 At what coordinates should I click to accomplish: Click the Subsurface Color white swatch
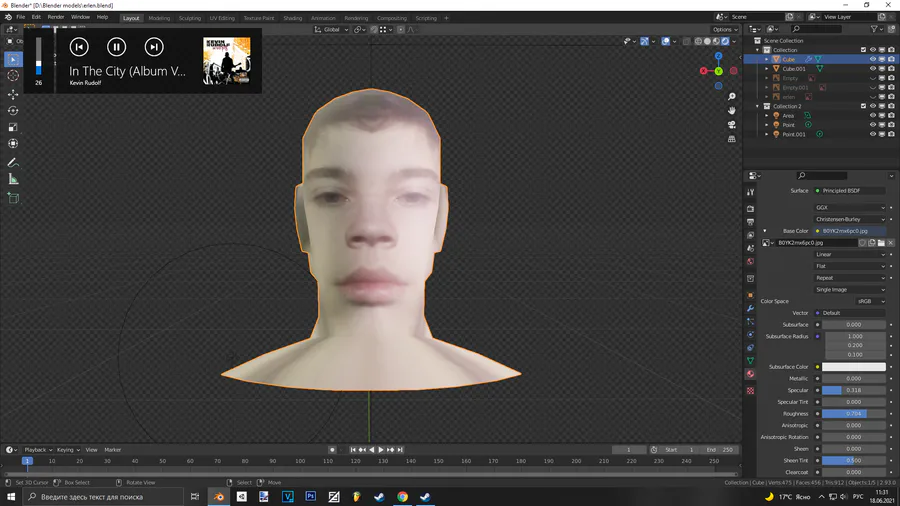tap(853, 367)
